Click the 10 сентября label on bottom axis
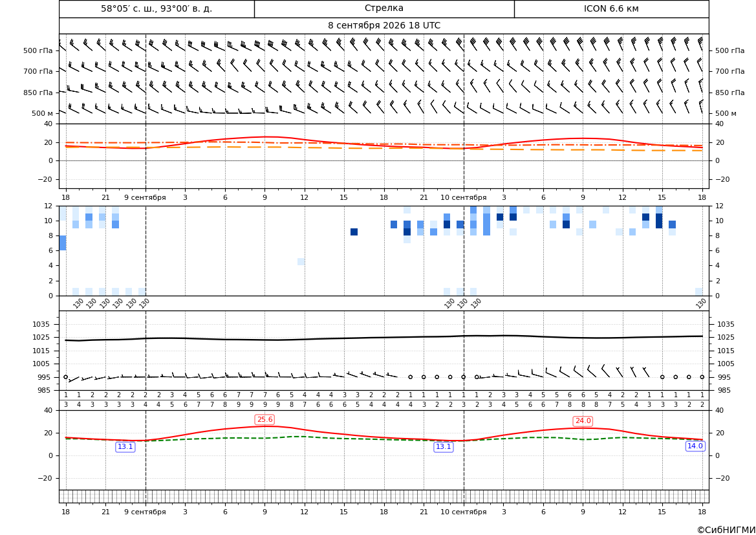 [x=463, y=512]
